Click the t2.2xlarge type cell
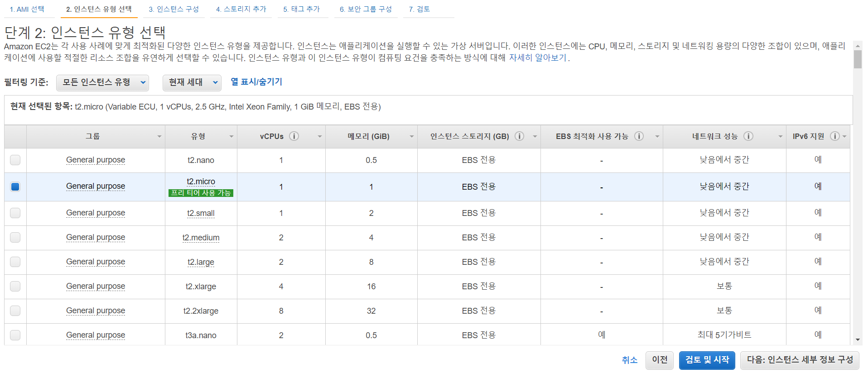The height and width of the screenshot is (373, 868). (201, 311)
